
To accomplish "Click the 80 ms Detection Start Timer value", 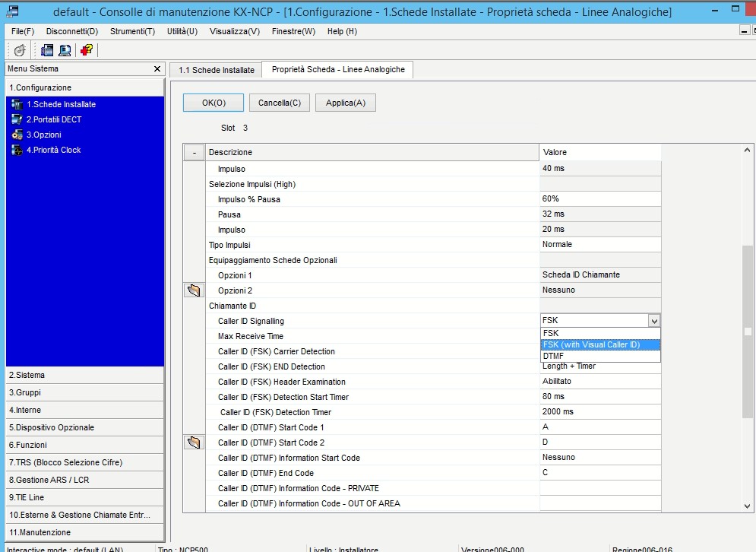I will [x=600, y=396].
